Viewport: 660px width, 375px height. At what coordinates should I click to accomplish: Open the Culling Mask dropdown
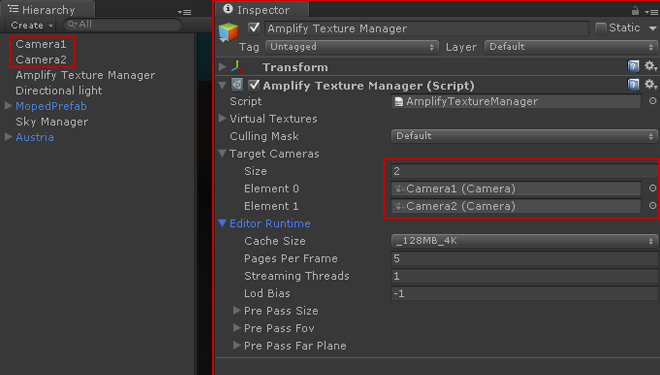(x=524, y=136)
